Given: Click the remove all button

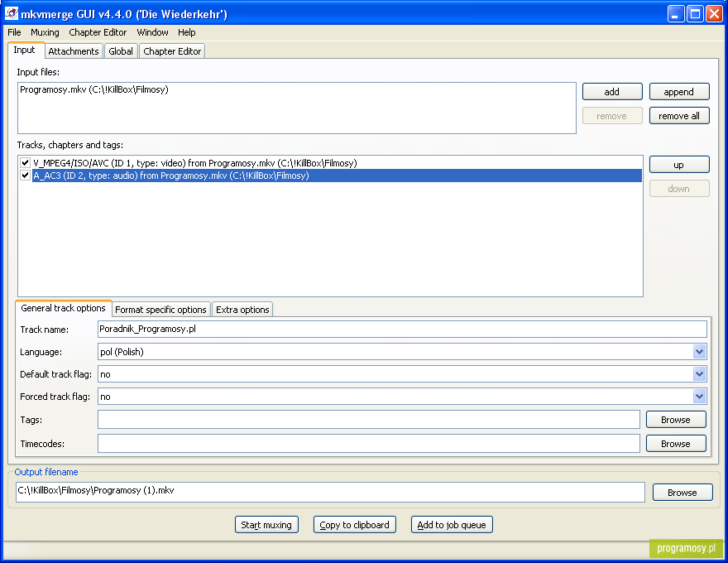Looking at the screenshot, I should (x=679, y=116).
